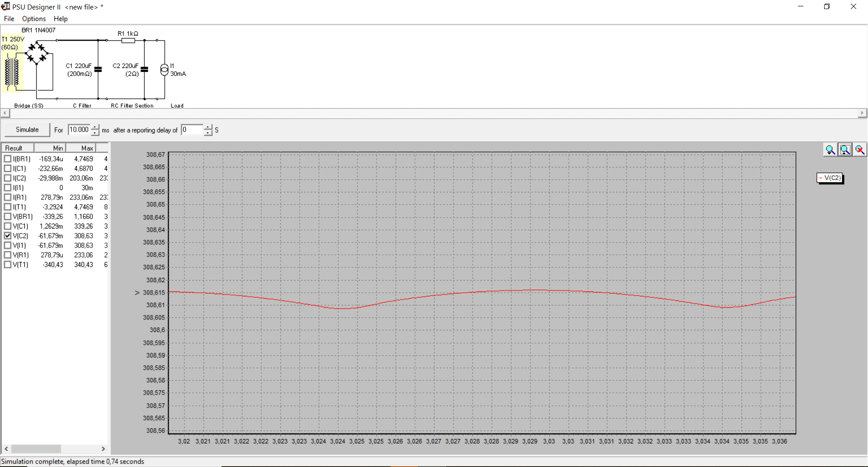Image resolution: width=868 pixels, height=467 pixels.
Task: Click the PSU Designer app icon in title bar
Action: tap(5, 6)
